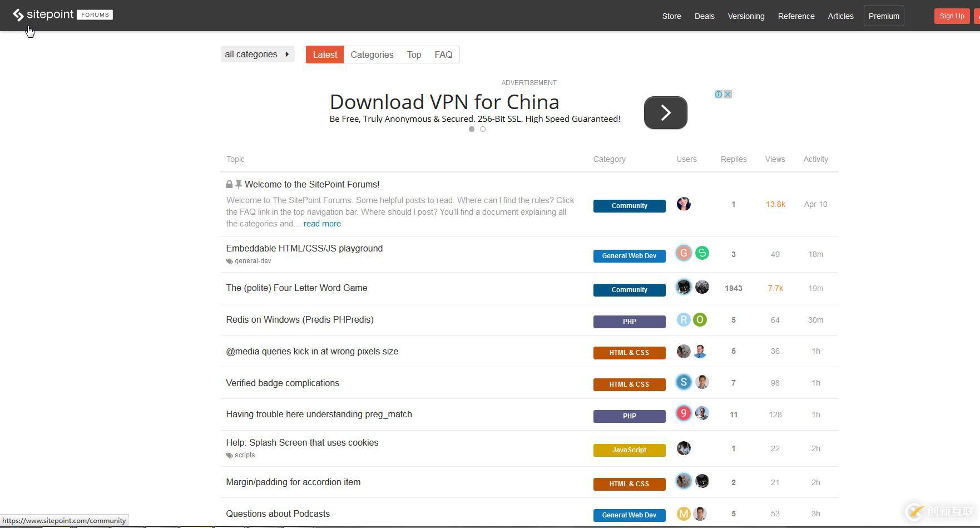Click HTML & CSS badge on @media queries row
This screenshot has height=528, width=980.
coord(630,353)
